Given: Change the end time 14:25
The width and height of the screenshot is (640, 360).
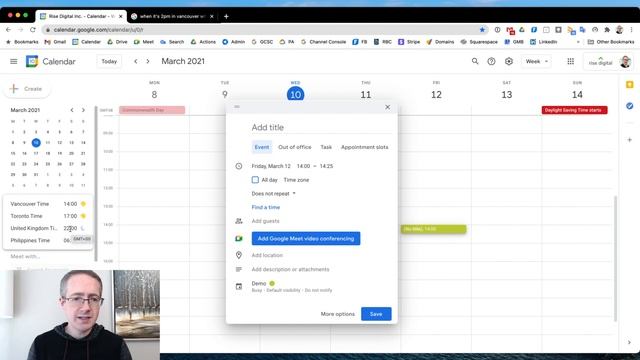Looking at the screenshot, I should click(326, 166).
